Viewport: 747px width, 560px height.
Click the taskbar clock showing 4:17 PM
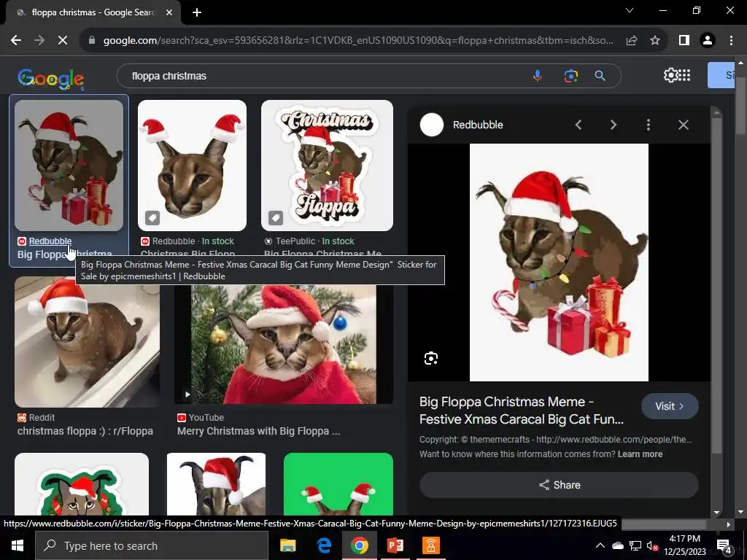pyautogui.click(x=684, y=545)
